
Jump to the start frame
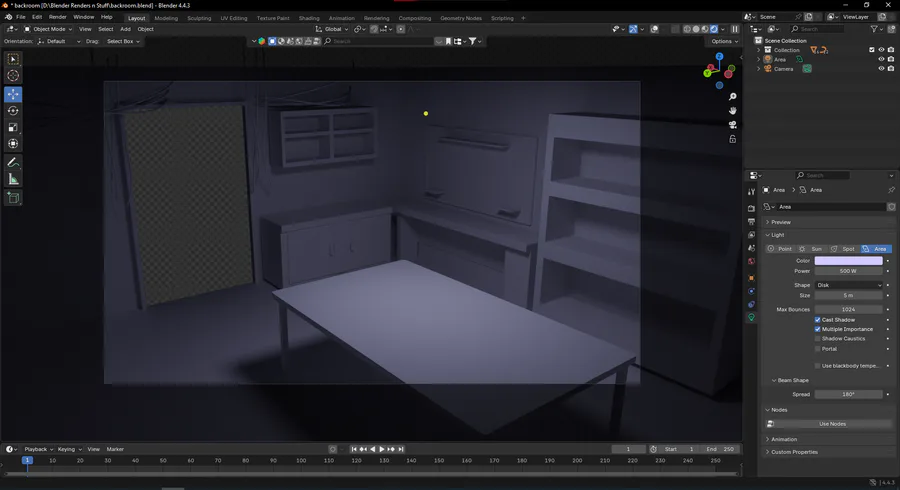(x=354, y=449)
